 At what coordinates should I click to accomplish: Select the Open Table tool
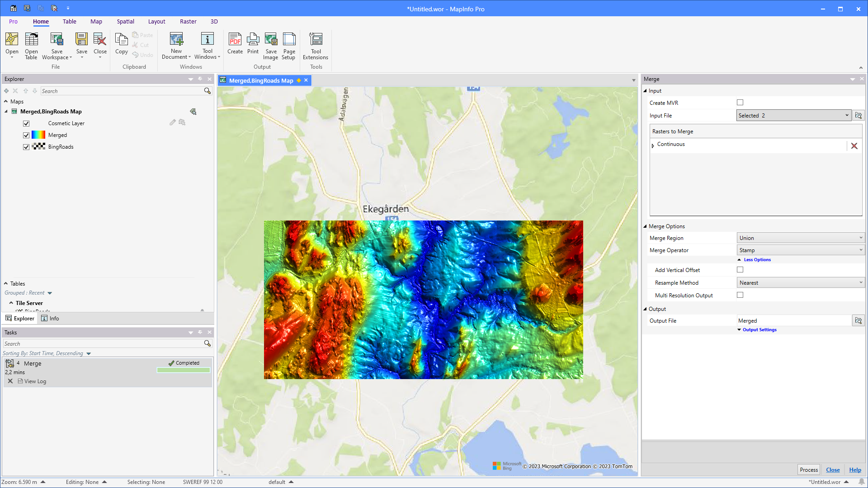pyautogui.click(x=31, y=45)
